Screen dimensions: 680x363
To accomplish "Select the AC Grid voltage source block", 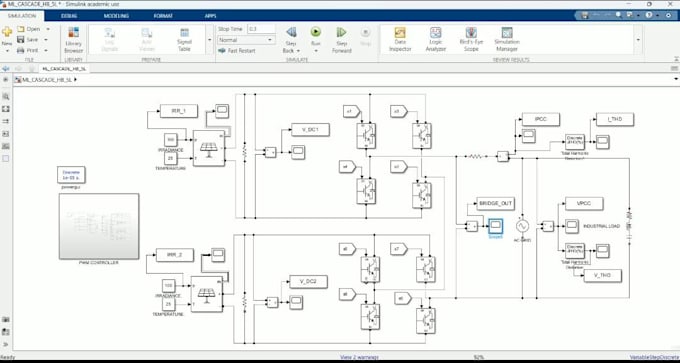I will pos(523,226).
